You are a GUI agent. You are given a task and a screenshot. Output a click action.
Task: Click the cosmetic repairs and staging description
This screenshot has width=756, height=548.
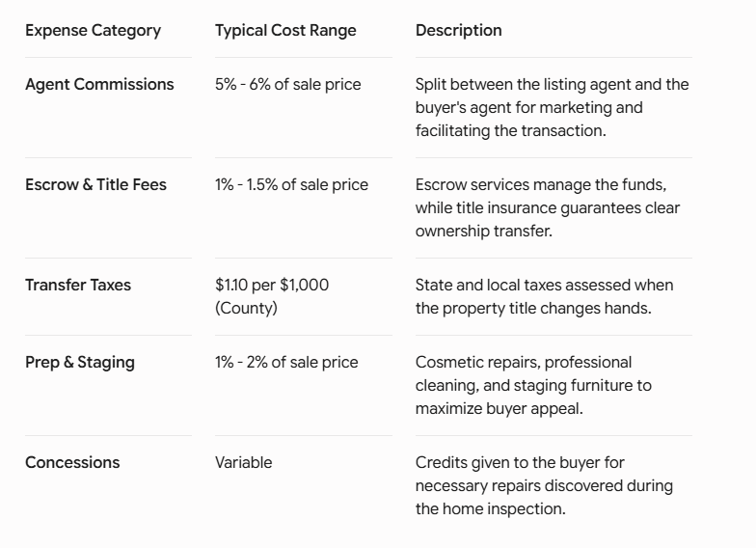(x=533, y=386)
